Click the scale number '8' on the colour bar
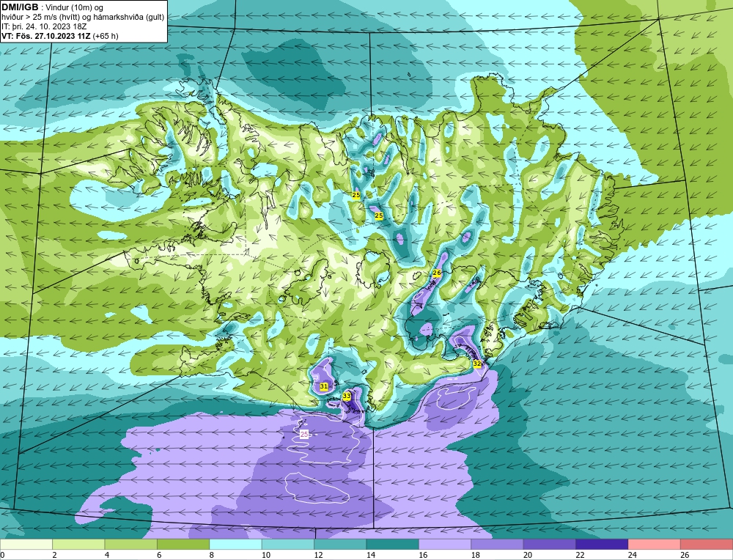The image size is (733, 560). (x=211, y=555)
